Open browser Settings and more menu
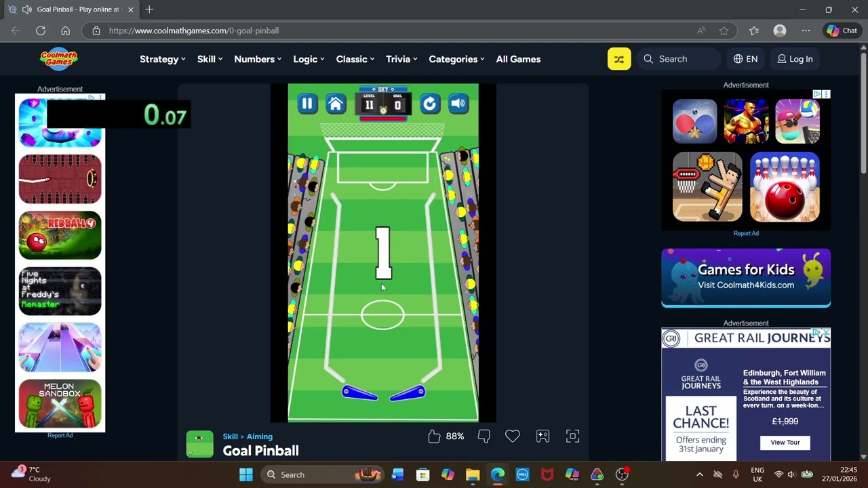Viewport: 868px width, 488px height. [806, 30]
